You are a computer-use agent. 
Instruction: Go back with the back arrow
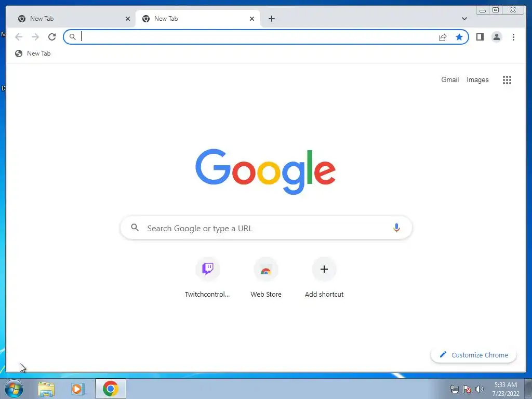[x=19, y=37]
